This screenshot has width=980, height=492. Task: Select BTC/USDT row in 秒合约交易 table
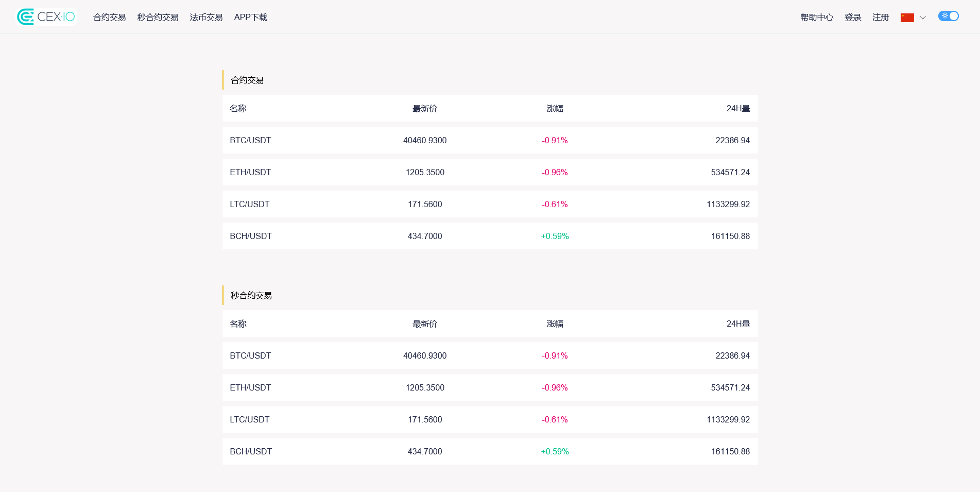(x=490, y=355)
